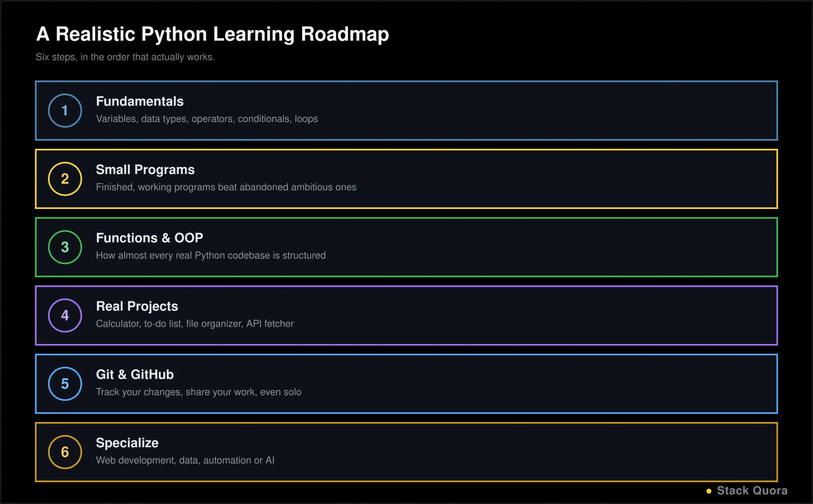The image size is (813, 504).
Task: Click the step 1 number circle
Action: tap(65, 111)
